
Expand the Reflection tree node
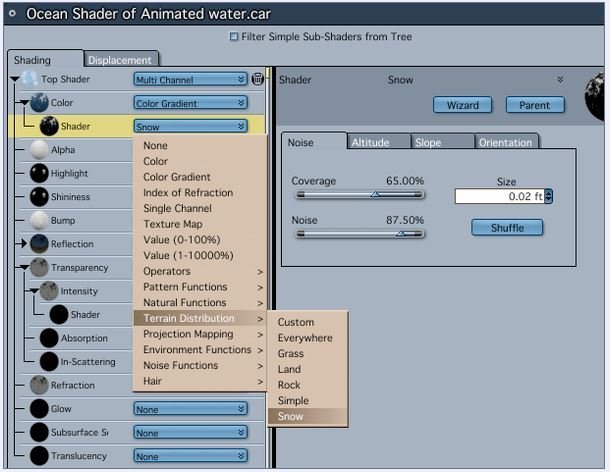click(x=24, y=244)
